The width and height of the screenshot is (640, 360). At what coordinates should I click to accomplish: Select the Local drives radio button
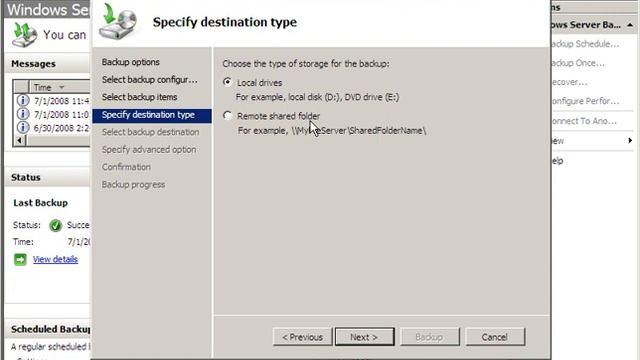tap(227, 82)
